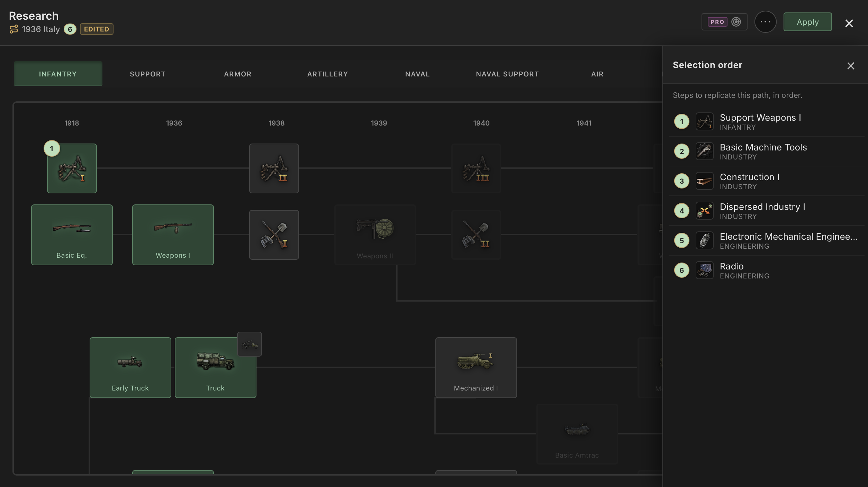The height and width of the screenshot is (487, 868).
Task: Click Construction I icon in list
Action: click(705, 181)
